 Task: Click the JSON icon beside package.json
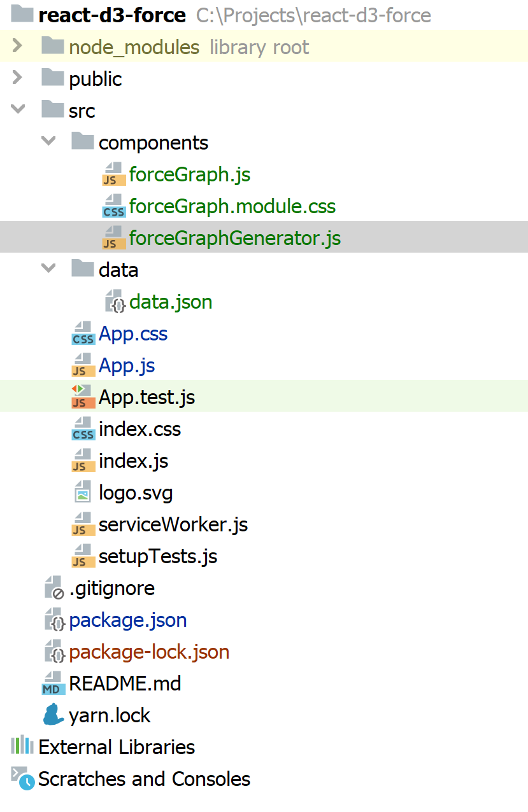tap(55, 619)
